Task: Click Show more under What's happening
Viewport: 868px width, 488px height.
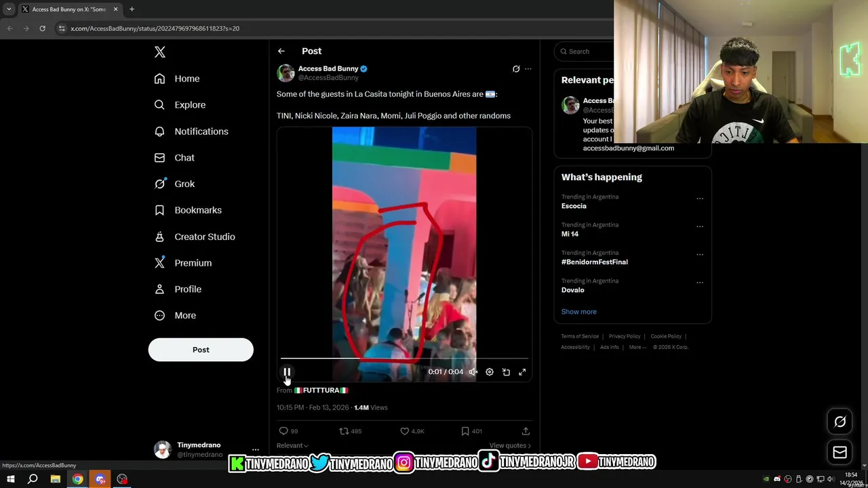Action: click(x=578, y=312)
